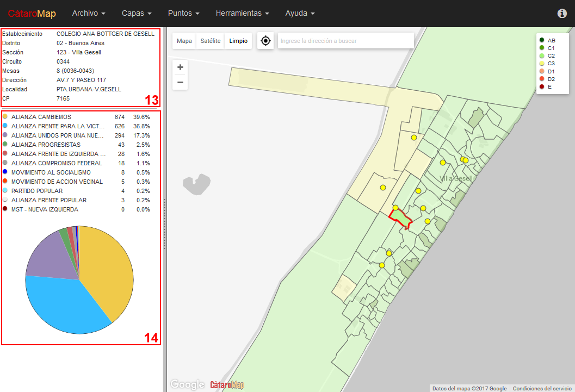The height and width of the screenshot is (392, 575).
Task: Click the red-outlined highlighted circuit polygon
Action: (x=400, y=219)
